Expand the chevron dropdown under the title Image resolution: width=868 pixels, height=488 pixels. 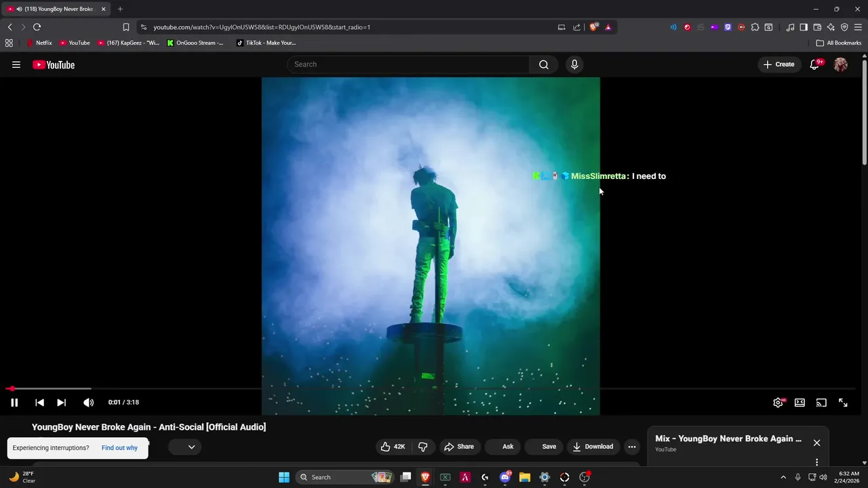click(191, 447)
